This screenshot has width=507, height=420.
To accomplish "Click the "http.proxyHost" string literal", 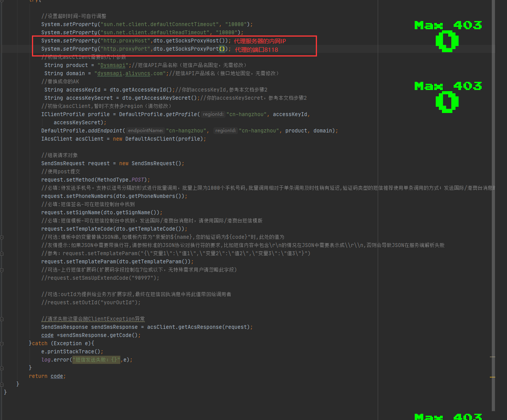I will click(x=125, y=41).
